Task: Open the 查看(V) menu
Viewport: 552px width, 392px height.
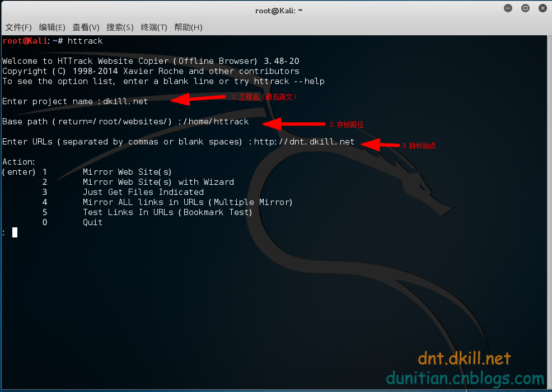Action: [x=86, y=27]
